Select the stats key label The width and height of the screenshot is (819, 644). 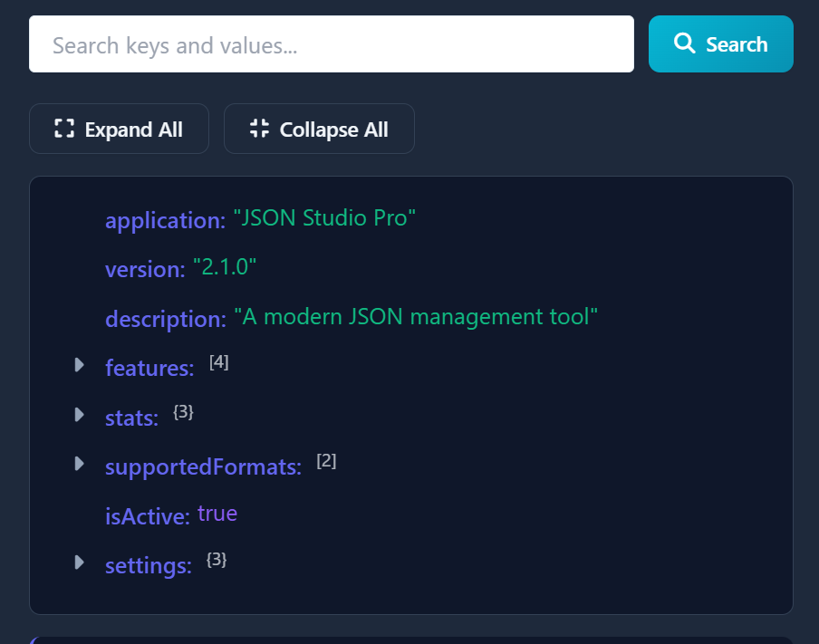point(131,418)
